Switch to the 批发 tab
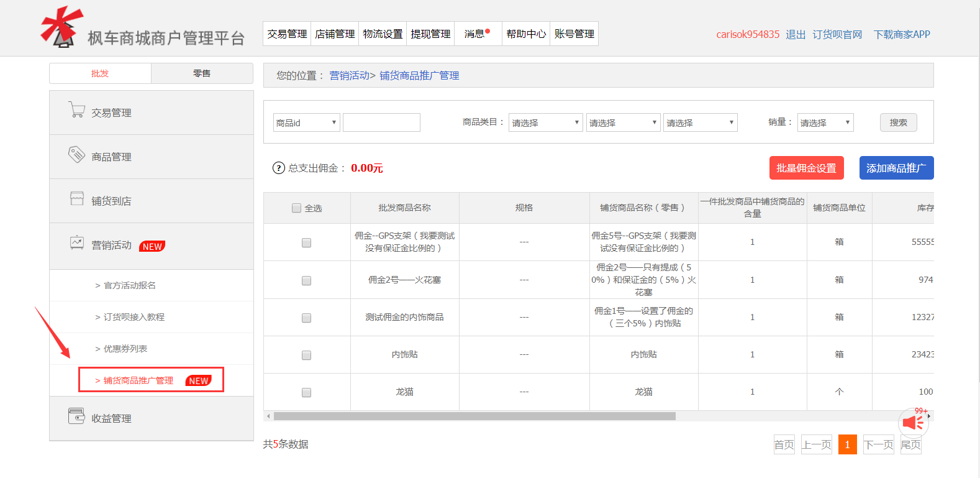The width and height of the screenshot is (980, 478). click(100, 73)
